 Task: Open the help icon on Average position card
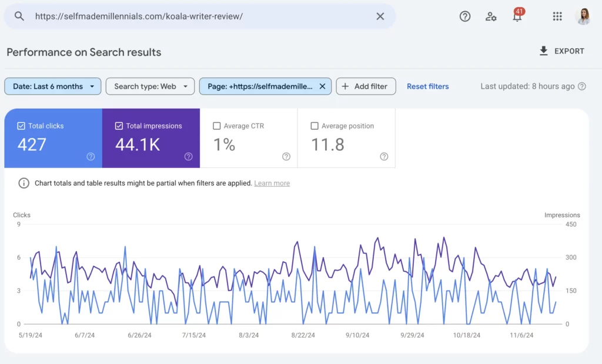(x=384, y=157)
